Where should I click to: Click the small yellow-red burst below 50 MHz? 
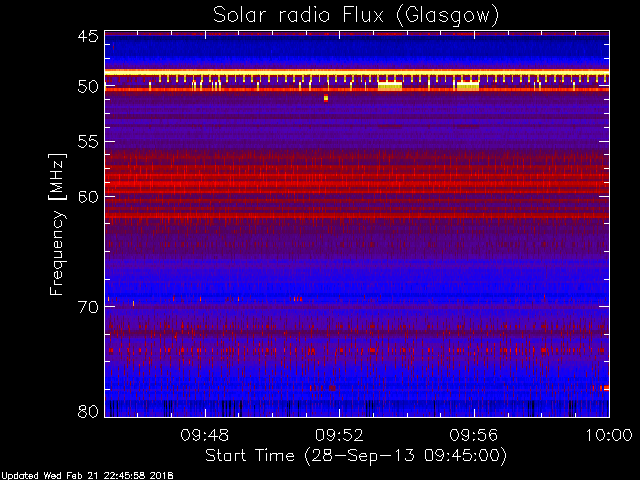click(x=326, y=98)
